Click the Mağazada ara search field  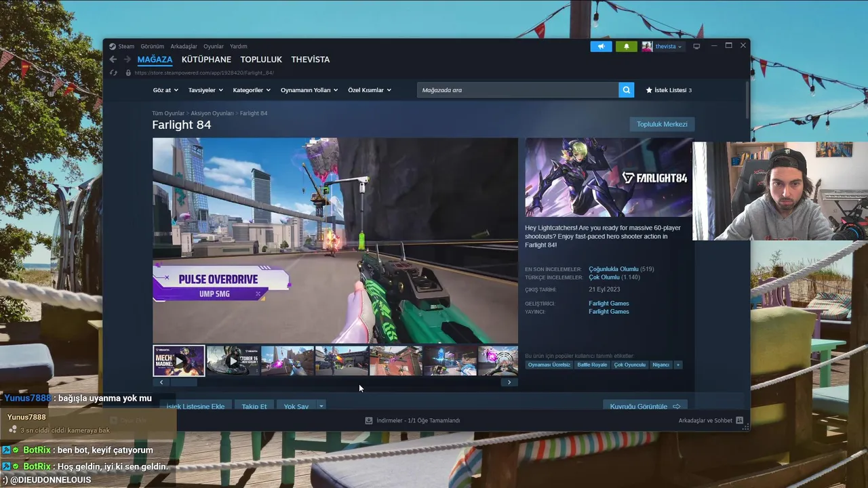517,89
